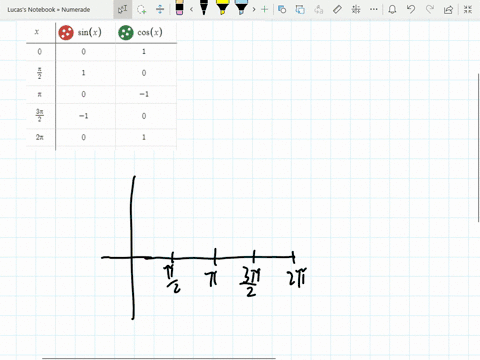Click the cos(x) column header
Image resolution: width=480 pixels, height=360 pixels.
tap(150, 32)
